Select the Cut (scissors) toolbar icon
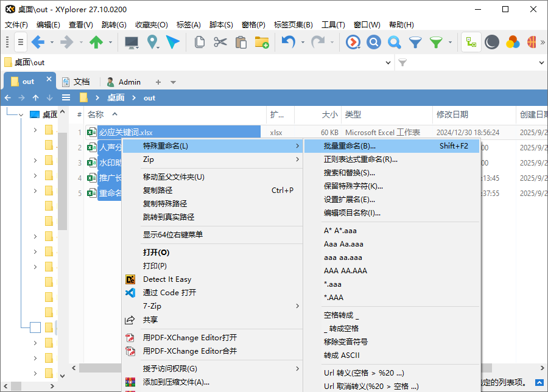 (220, 43)
